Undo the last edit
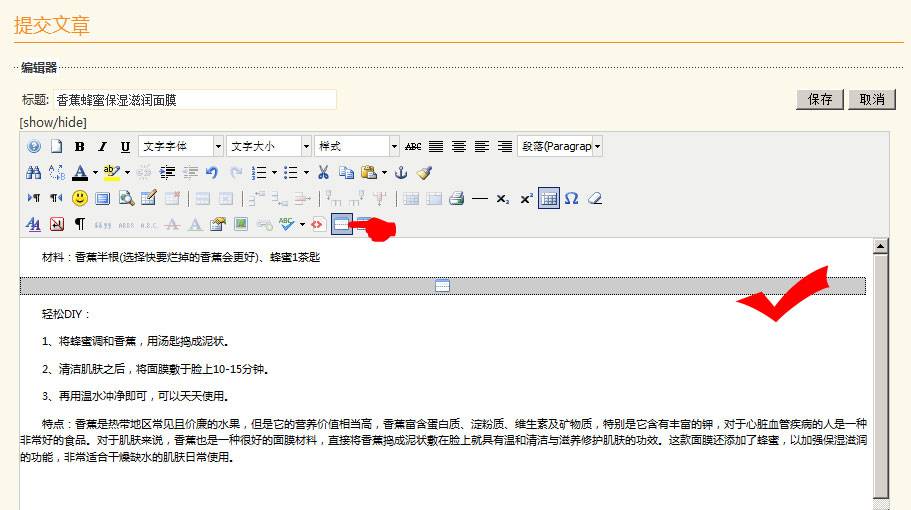Viewport: 911px width, 510px height. tap(212, 173)
